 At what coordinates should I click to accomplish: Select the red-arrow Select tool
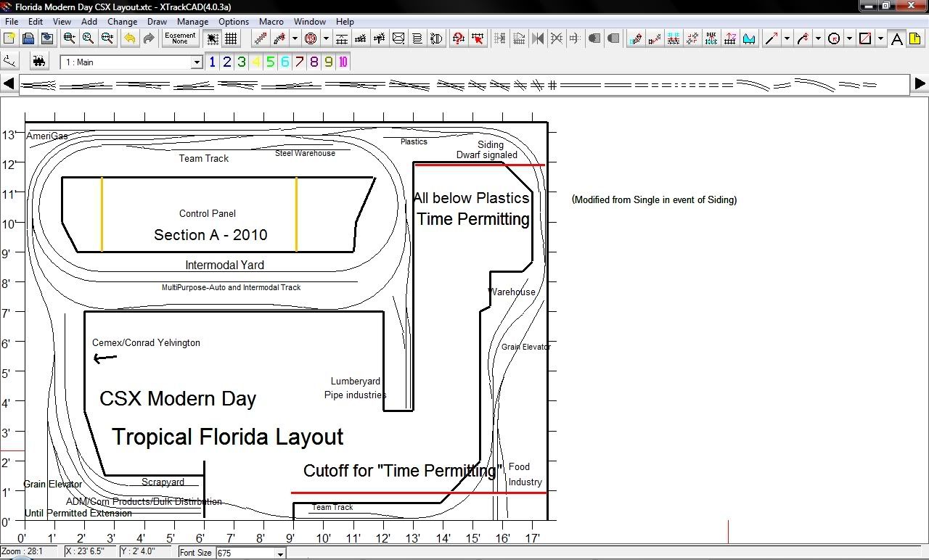[478, 38]
